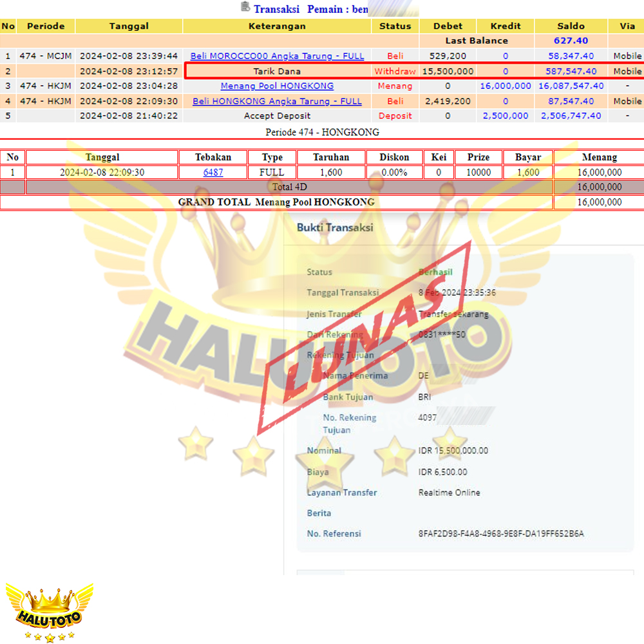Click the No. Referensi code value
The width and height of the screenshot is (644, 644).
pos(501,533)
